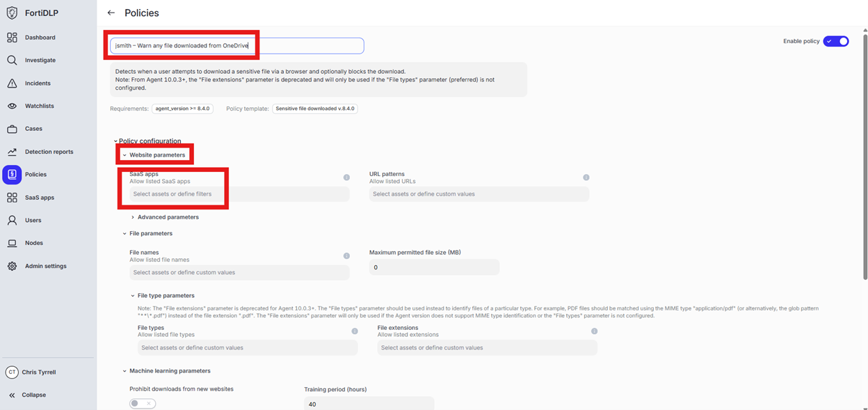The image size is (868, 410).
Task: Open SaaS apps grid icon in sidebar
Action: [x=12, y=198]
